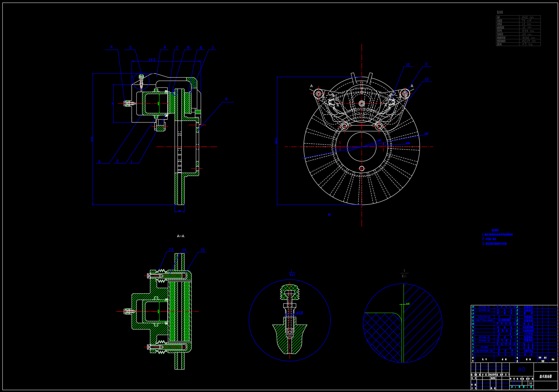Select part callout number 12
Screen dimensions: 559x392
tap(427, 79)
